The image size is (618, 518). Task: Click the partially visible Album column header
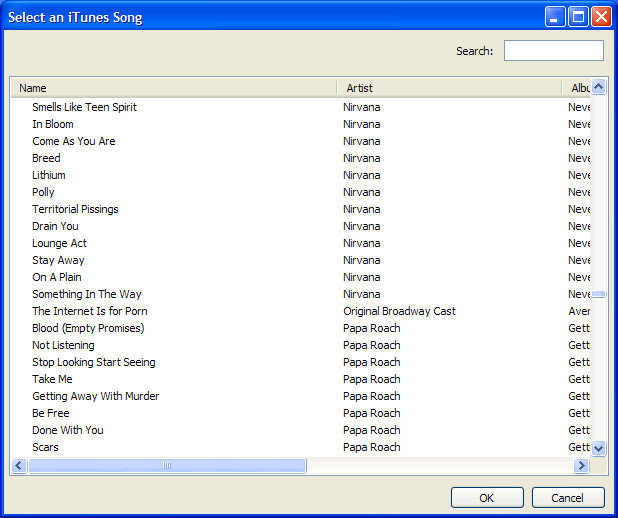[577, 88]
